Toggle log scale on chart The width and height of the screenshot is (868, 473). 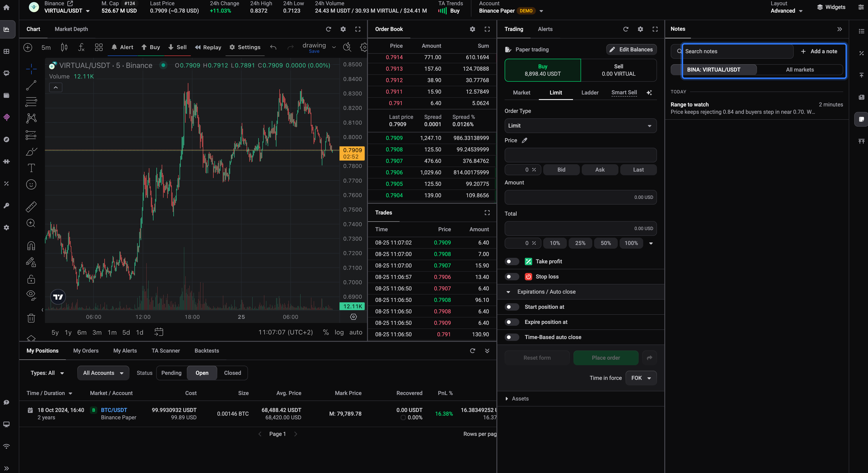[x=339, y=332]
